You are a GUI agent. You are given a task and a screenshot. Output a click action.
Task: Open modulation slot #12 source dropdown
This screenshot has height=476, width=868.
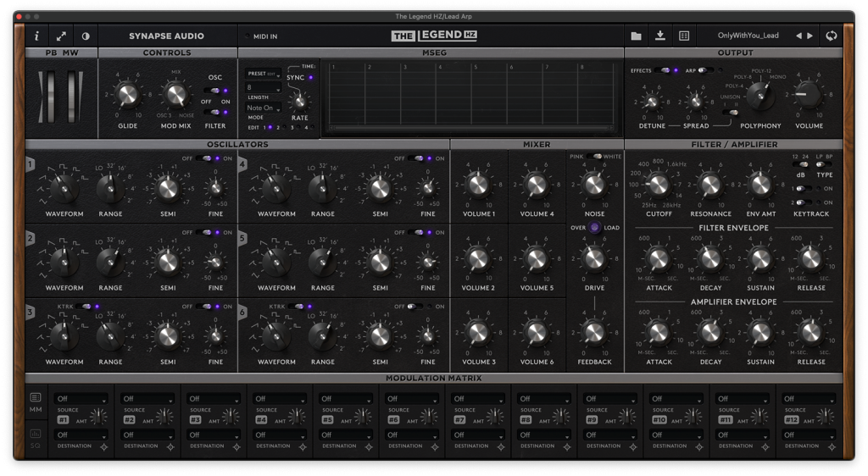[808, 399]
